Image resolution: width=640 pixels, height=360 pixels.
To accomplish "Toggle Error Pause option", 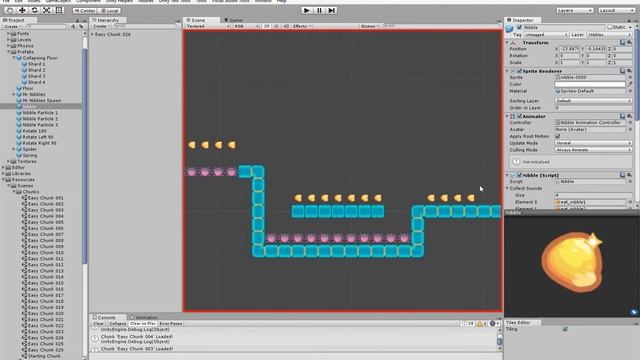I will 171,323.
